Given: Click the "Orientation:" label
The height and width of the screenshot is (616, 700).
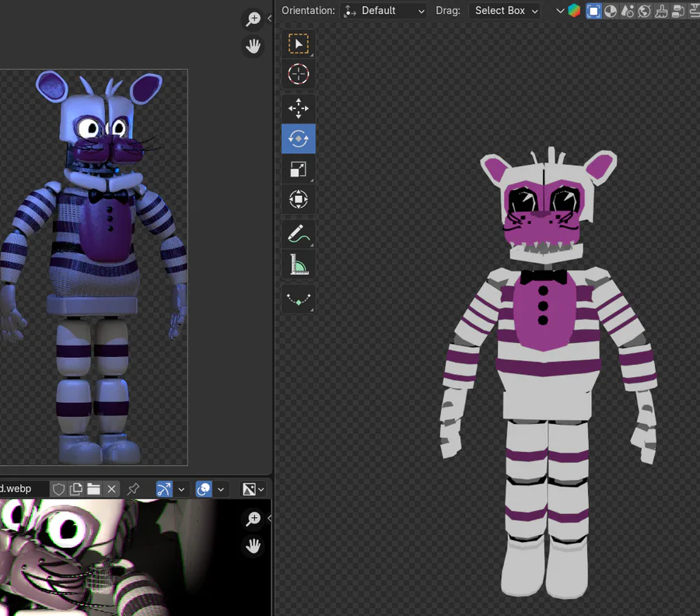Looking at the screenshot, I should point(308,11).
